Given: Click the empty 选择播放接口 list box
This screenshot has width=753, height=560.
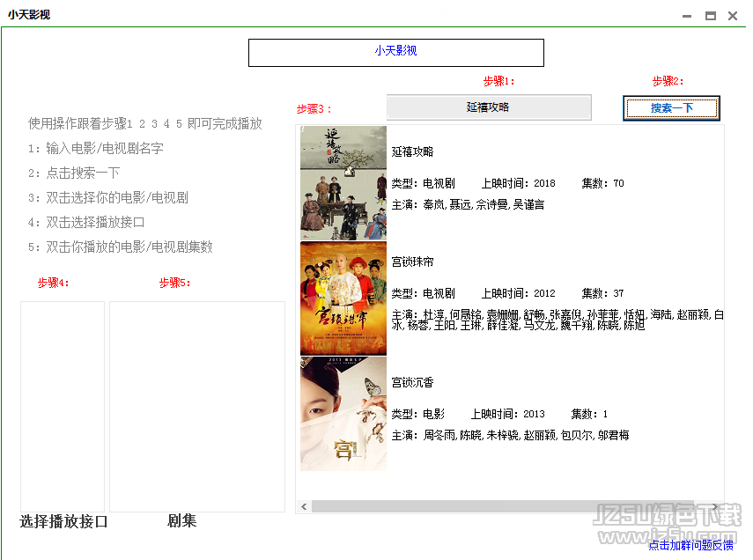Looking at the screenshot, I should coord(63,406).
